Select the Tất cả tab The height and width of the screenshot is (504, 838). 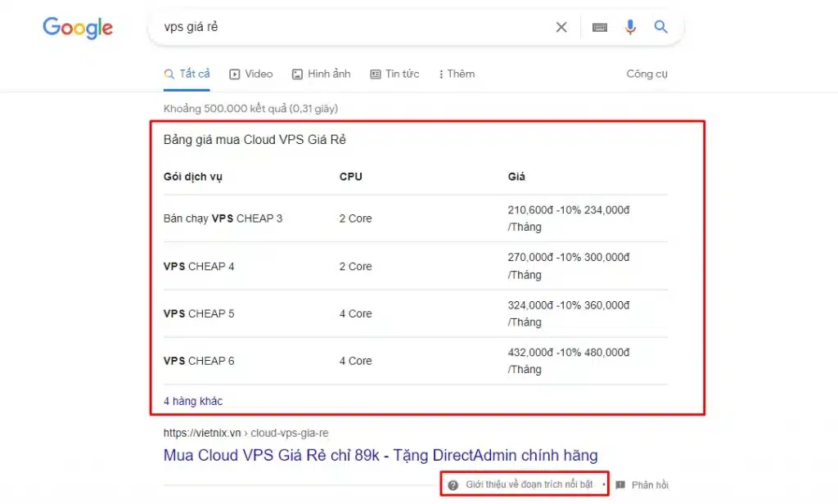(x=187, y=74)
